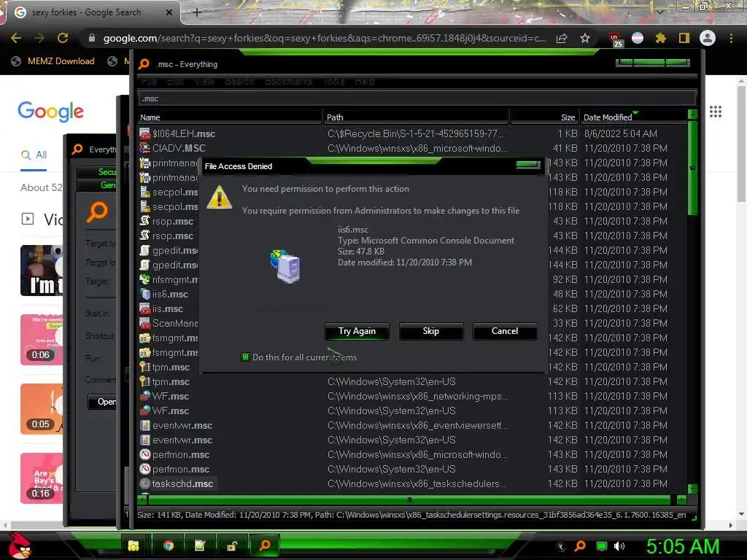Open the Edit menu in Everything

tap(175, 82)
